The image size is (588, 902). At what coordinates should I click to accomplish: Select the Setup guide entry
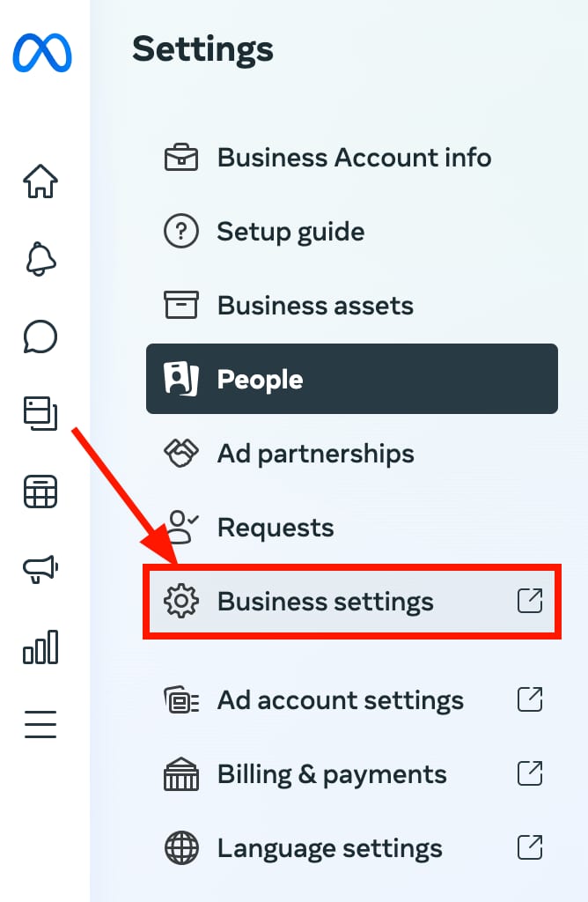click(290, 231)
